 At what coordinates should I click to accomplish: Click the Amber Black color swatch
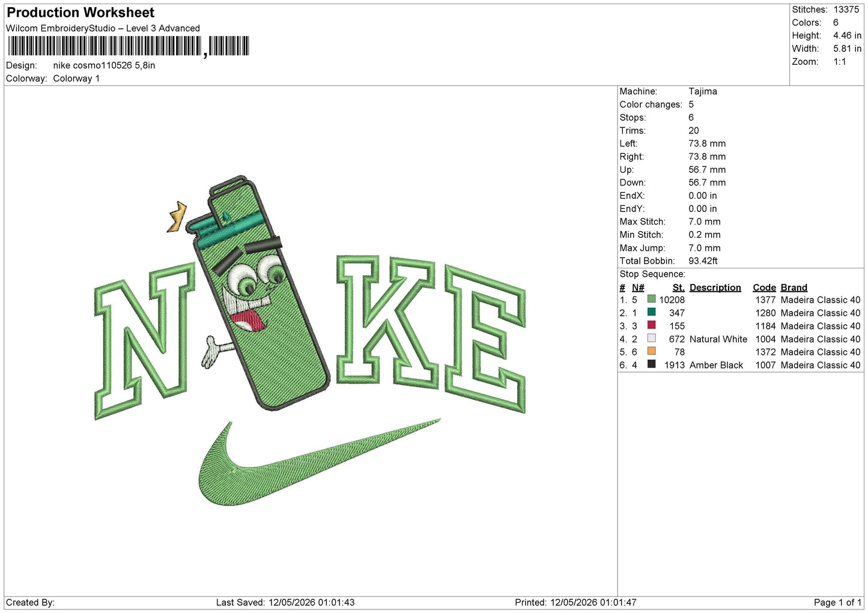click(x=651, y=364)
